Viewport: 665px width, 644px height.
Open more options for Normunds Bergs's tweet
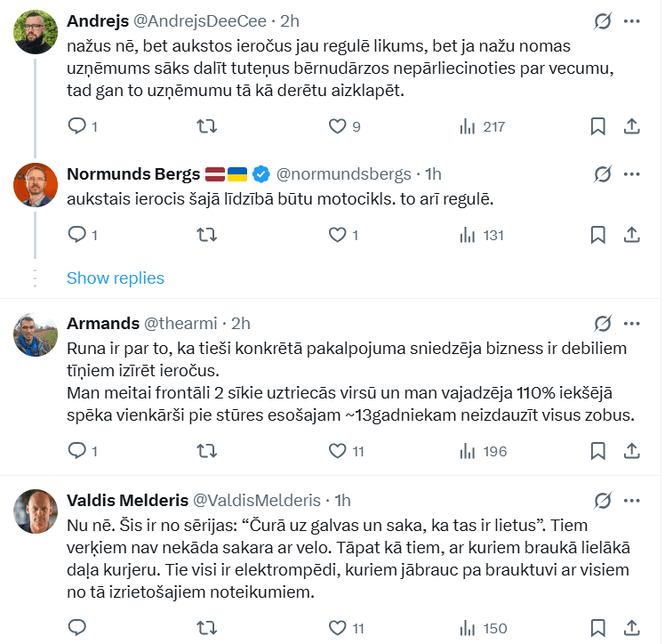(631, 173)
